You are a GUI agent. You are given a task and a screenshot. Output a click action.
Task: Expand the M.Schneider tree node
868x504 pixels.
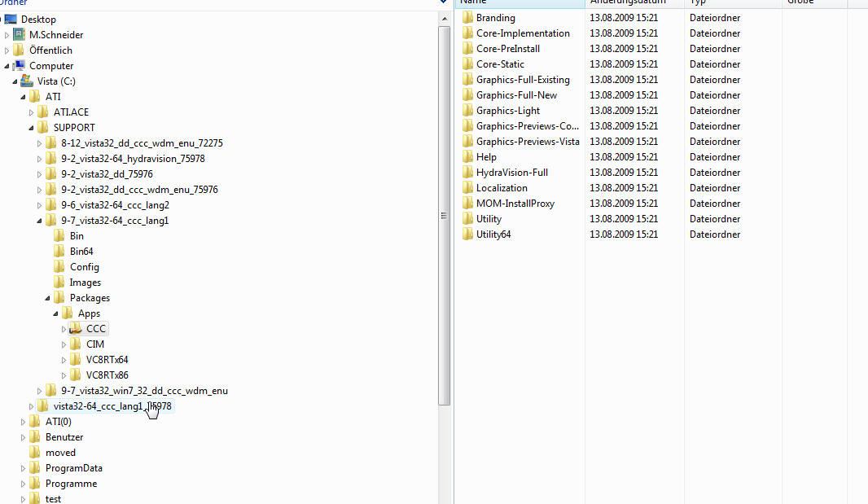[x=7, y=35]
